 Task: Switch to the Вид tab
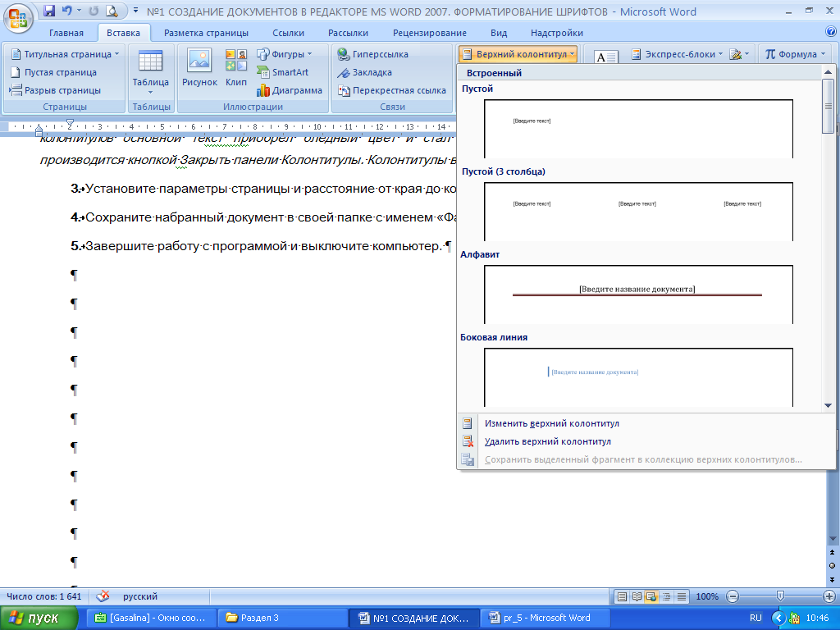click(x=499, y=33)
